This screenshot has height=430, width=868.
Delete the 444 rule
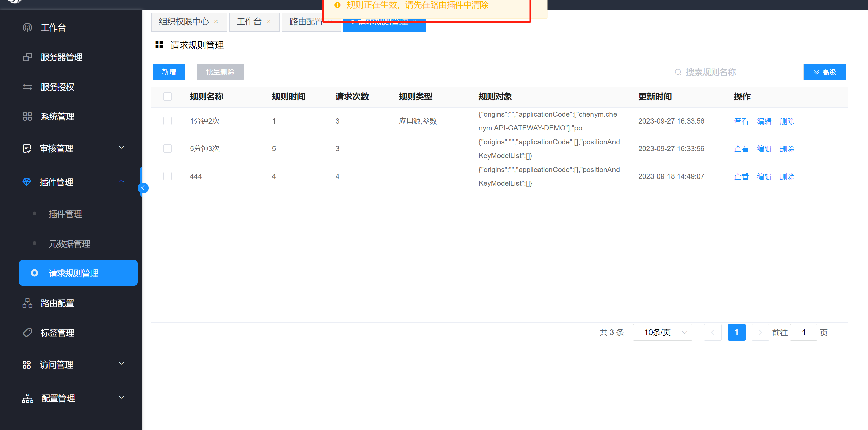point(787,176)
